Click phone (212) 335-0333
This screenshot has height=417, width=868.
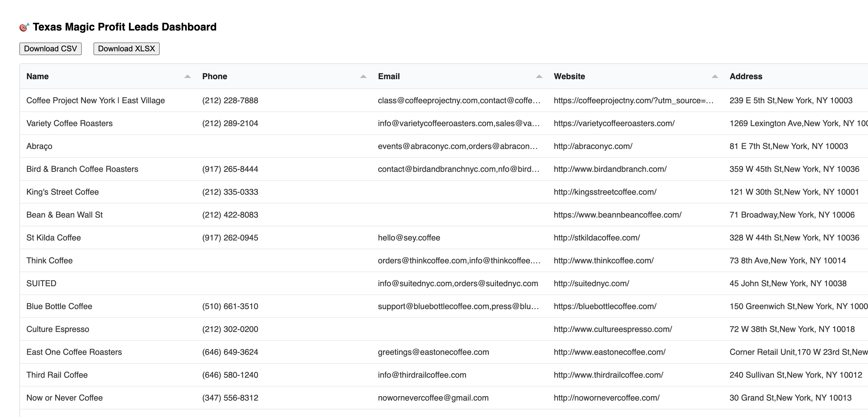[x=230, y=192]
